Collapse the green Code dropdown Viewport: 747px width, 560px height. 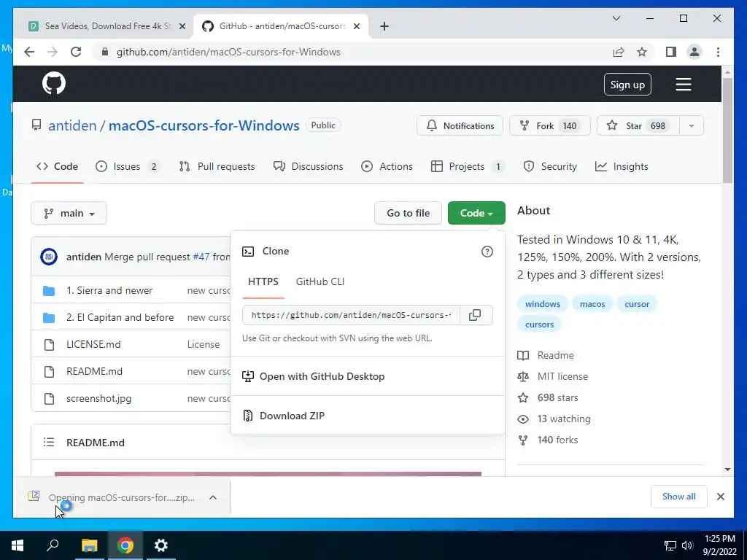[476, 213]
